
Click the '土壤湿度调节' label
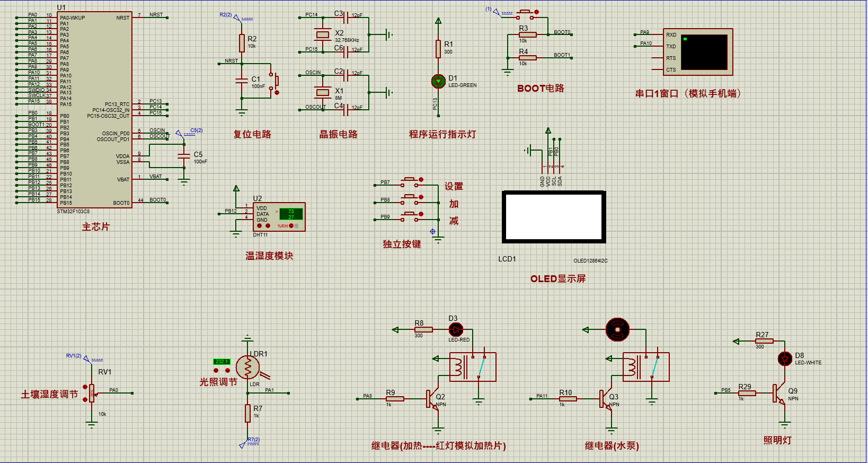click(49, 394)
